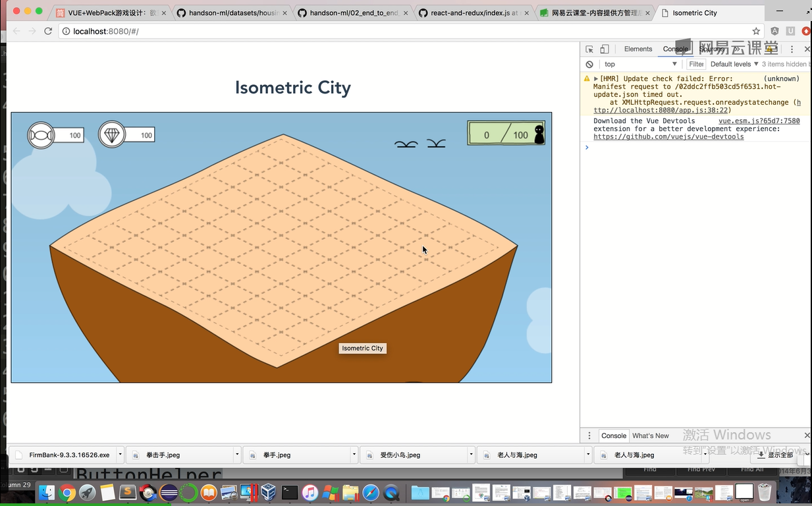Toggle the device toolbar icon

[605, 49]
